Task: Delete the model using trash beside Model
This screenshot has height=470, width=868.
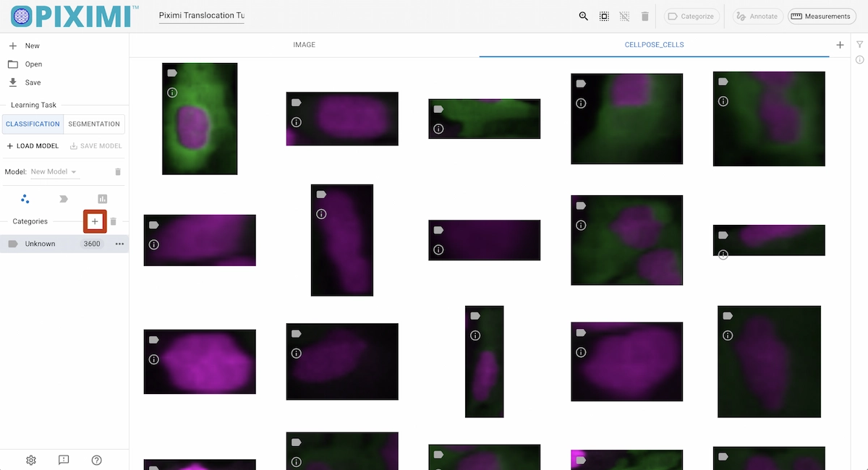Action: point(119,172)
